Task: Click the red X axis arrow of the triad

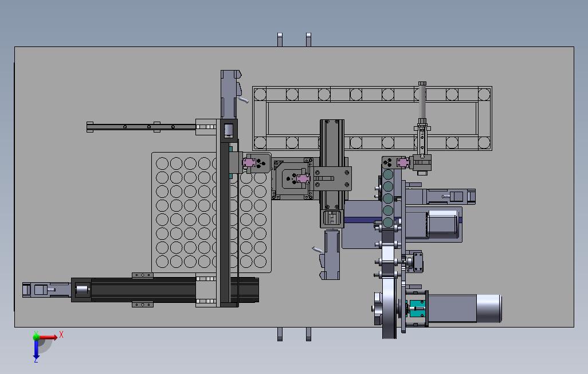Action: (x=49, y=337)
